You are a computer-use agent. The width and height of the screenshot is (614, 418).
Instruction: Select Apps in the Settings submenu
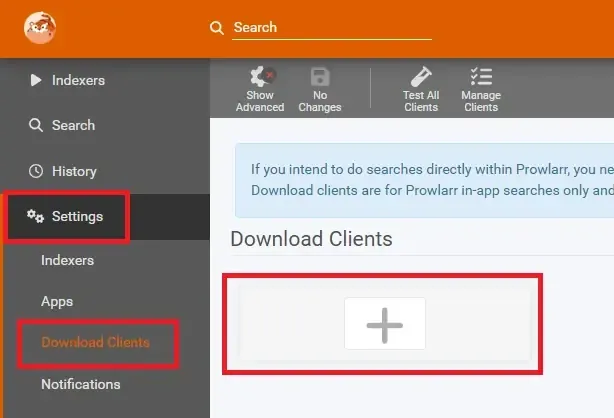(x=57, y=301)
